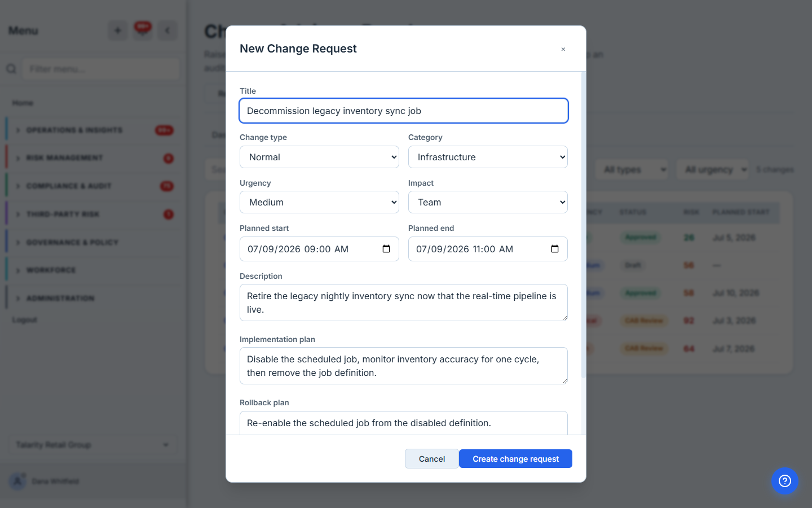Open the Impact dropdown
This screenshot has width=812, height=508.
[x=488, y=202]
